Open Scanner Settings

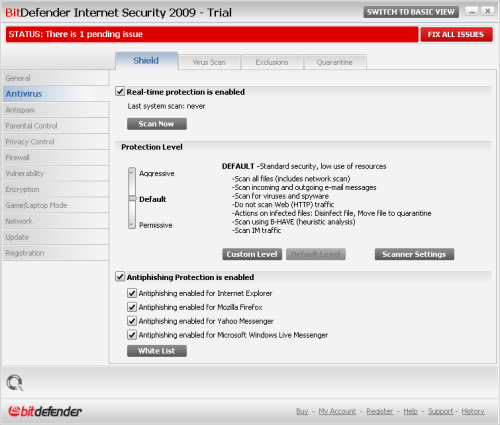pyautogui.click(x=414, y=254)
